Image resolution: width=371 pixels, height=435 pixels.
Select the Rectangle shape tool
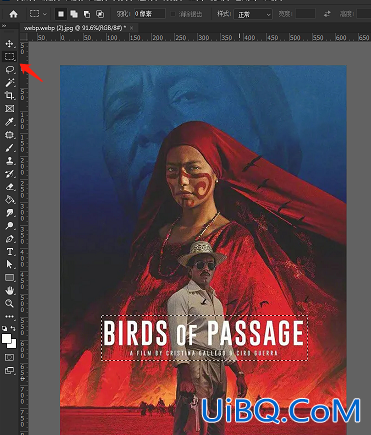click(9, 277)
